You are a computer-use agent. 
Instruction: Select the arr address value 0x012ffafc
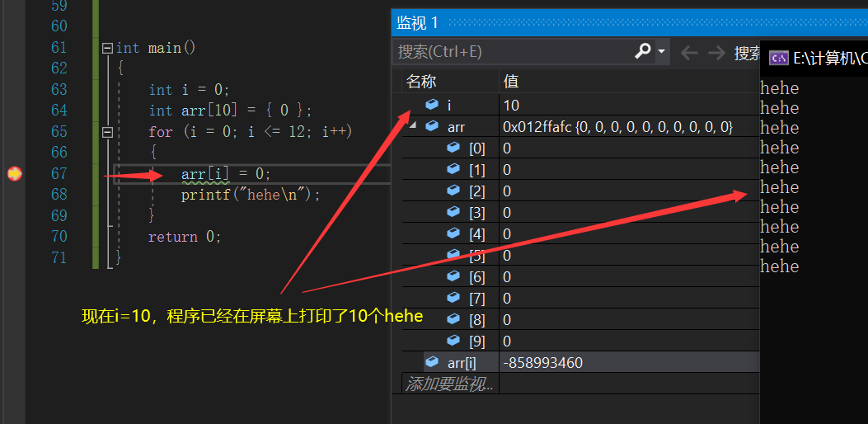point(537,127)
